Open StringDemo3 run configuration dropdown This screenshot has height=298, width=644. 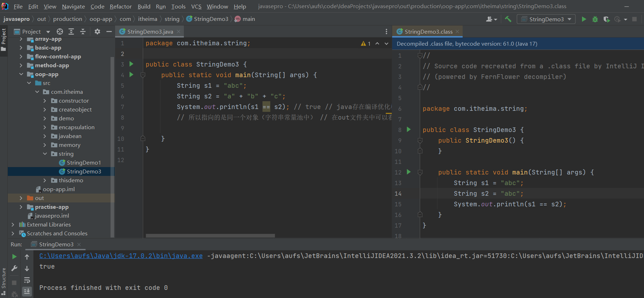546,19
